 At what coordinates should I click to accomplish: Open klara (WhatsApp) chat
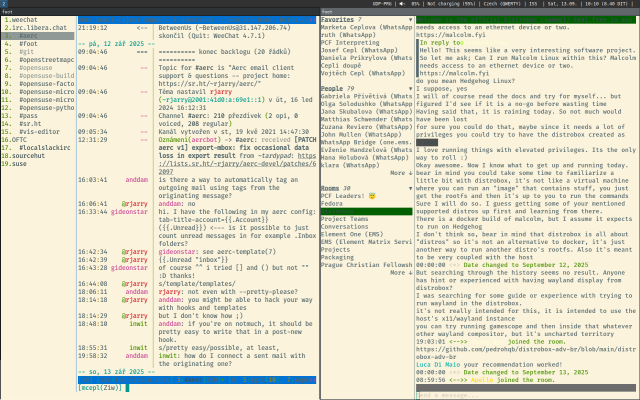pyautogui.click(x=350, y=165)
